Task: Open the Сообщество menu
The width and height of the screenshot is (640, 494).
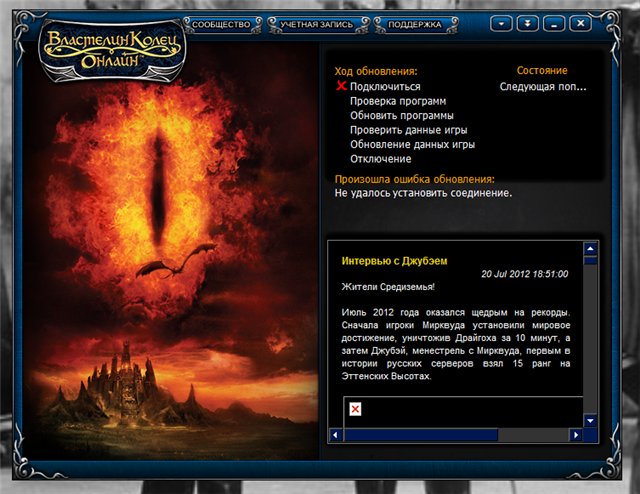Action: tap(220, 22)
